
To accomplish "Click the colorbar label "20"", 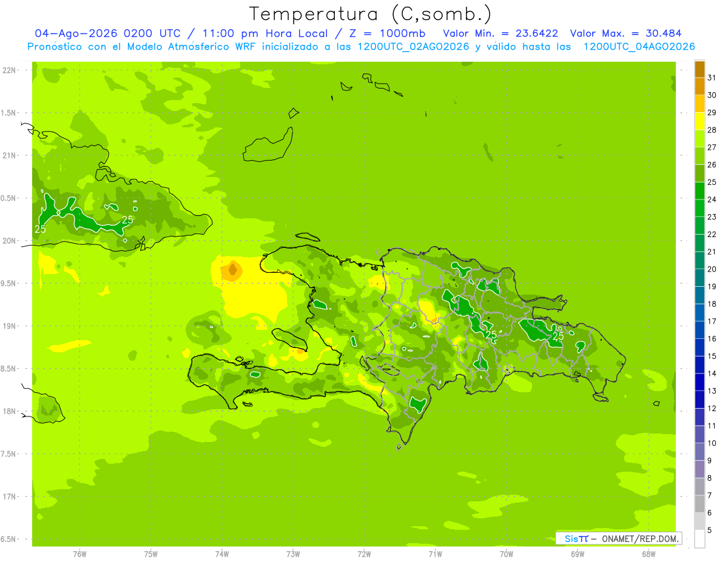I will point(712,269).
